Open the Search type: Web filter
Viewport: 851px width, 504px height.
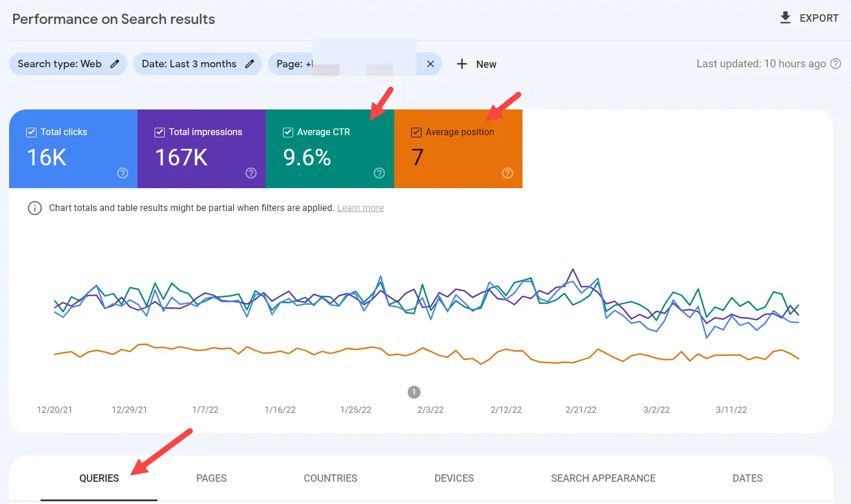click(59, 64)
